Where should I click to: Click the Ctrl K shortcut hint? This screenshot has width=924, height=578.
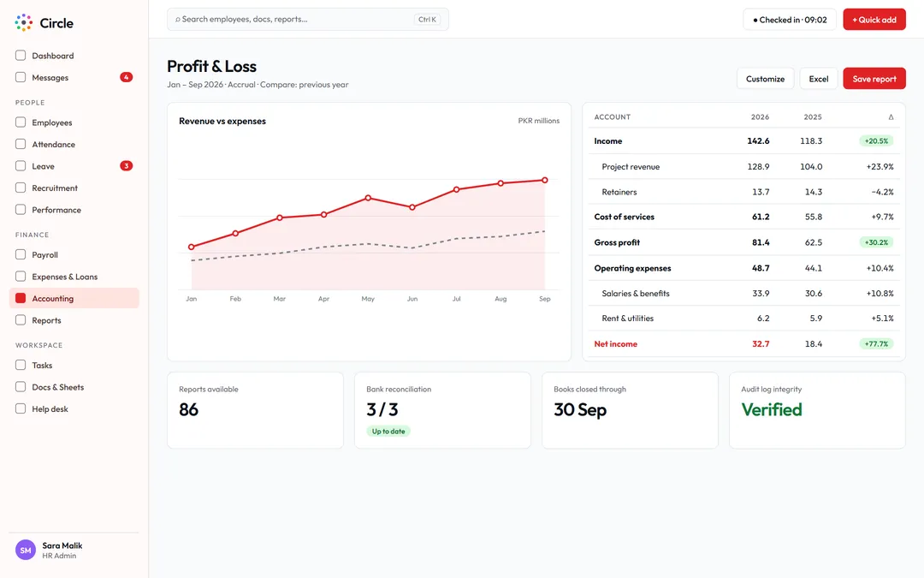pos(427,20)
